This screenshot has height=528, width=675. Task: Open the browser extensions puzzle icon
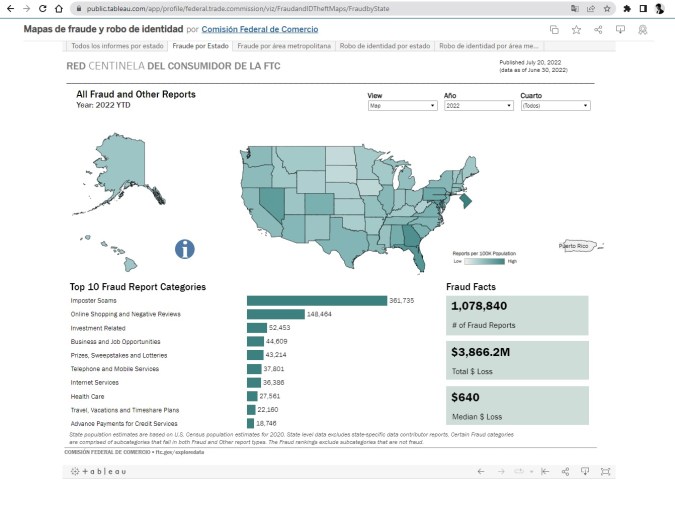pos(626,8)
